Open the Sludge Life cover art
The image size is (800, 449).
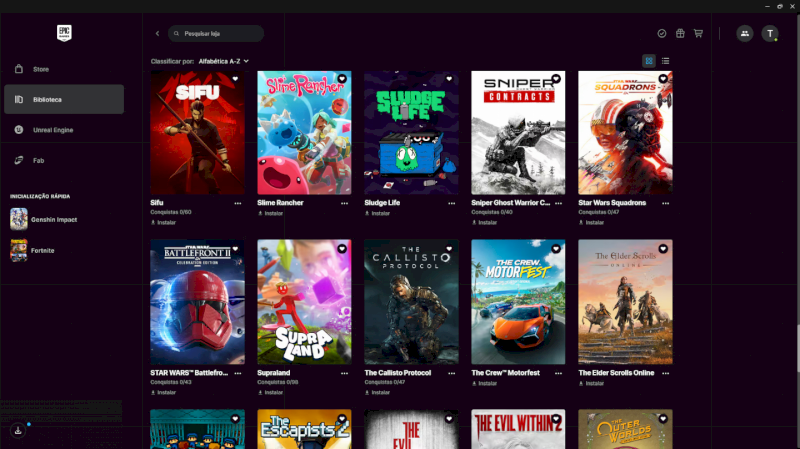click(x=411, y=133)
